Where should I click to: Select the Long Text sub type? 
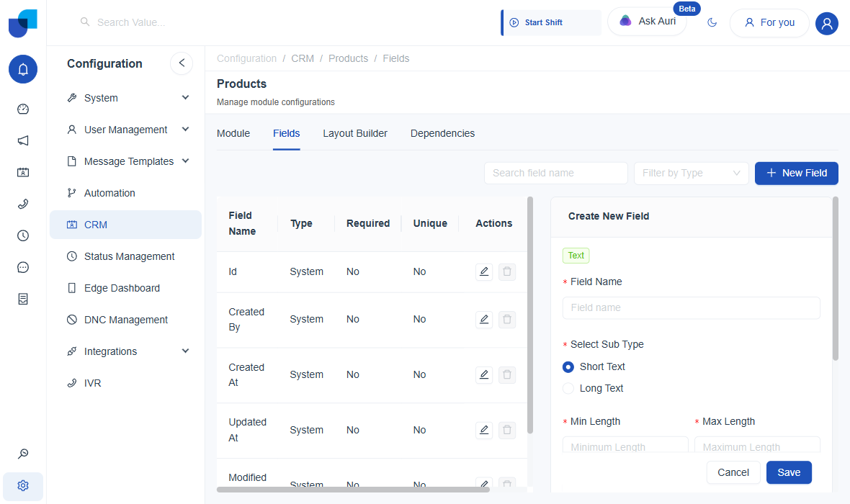coord(568,389)
